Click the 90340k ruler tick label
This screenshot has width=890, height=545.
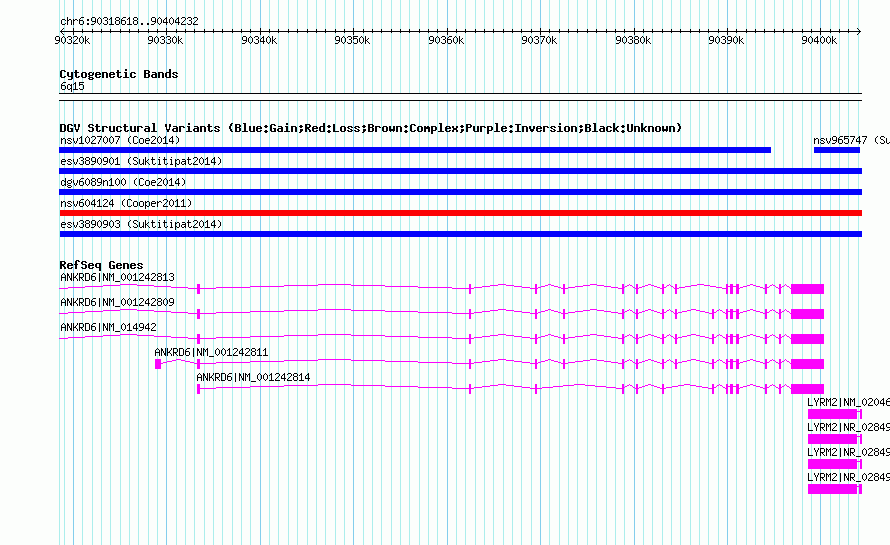coord(259,40)
